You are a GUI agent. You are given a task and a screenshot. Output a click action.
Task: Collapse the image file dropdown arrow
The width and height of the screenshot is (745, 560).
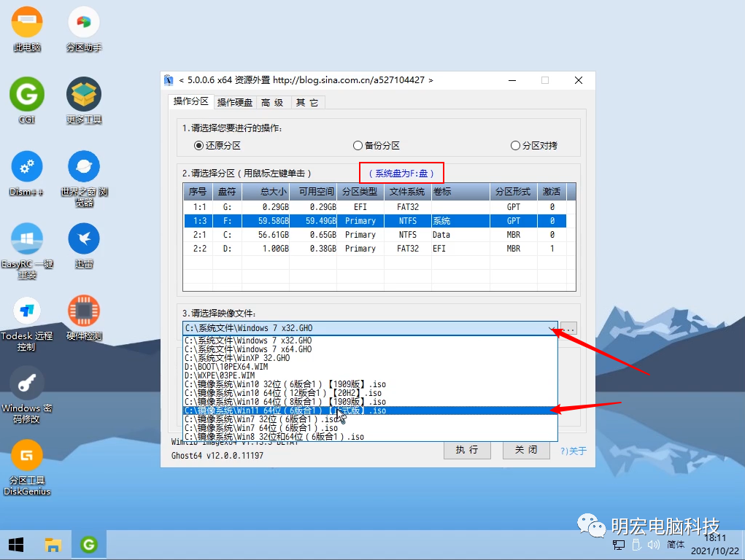[552, 328]
